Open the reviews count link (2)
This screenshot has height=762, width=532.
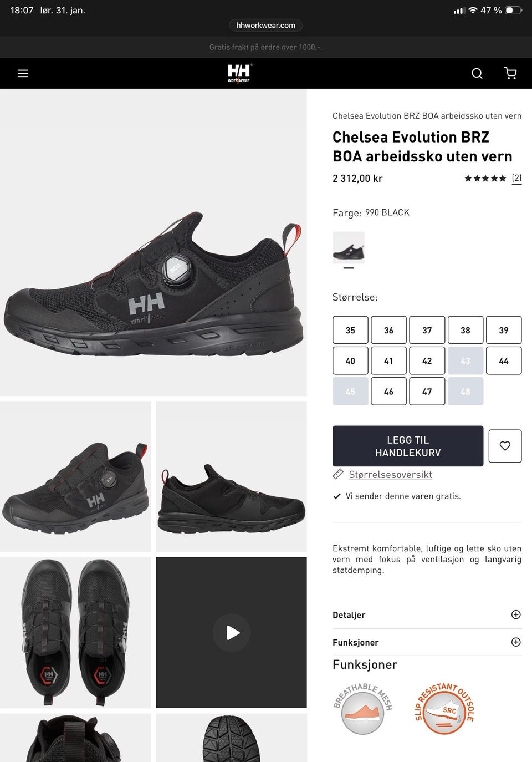[516, 178]
